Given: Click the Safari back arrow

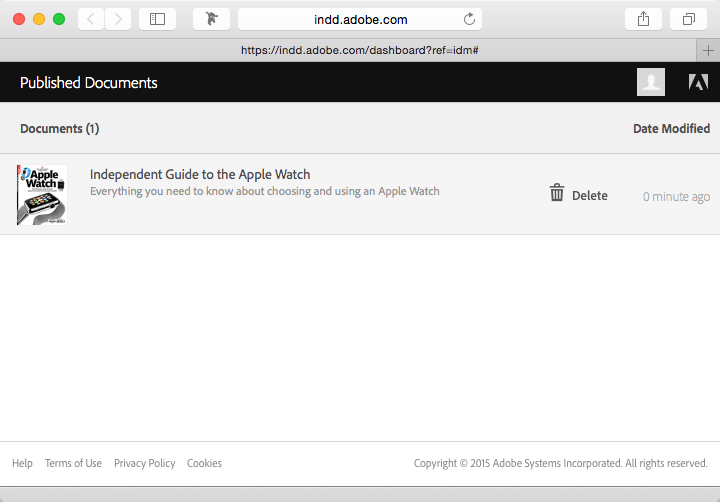Looking at the screenshot, I should [91, 19].
